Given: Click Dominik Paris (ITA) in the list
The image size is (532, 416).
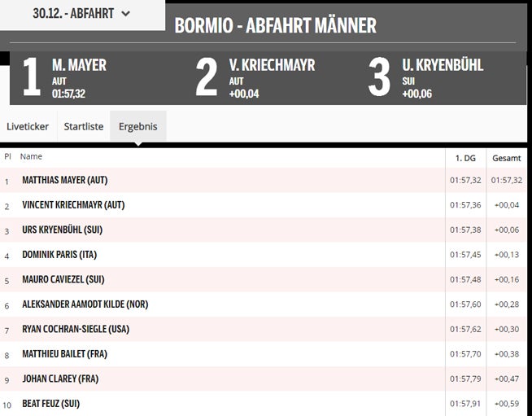Looking at the screenshot, I should [x=59, y=255].
